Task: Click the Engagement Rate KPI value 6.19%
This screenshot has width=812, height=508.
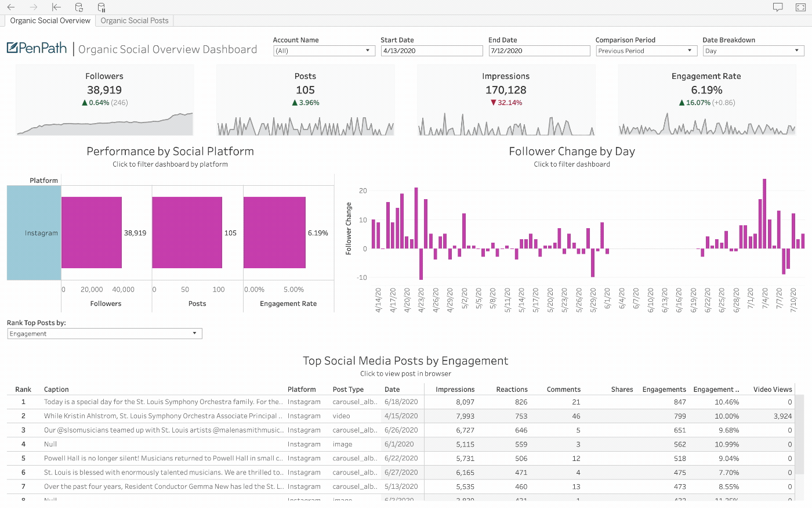Action: click(x=706, y=90)
